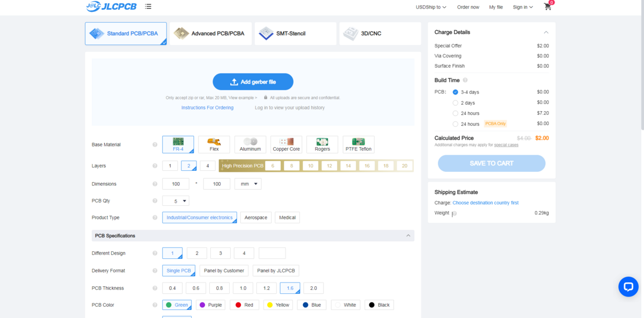Open help icon next to Product Type
This screenshot has width=644, height=318.
[x=155, y=218]
